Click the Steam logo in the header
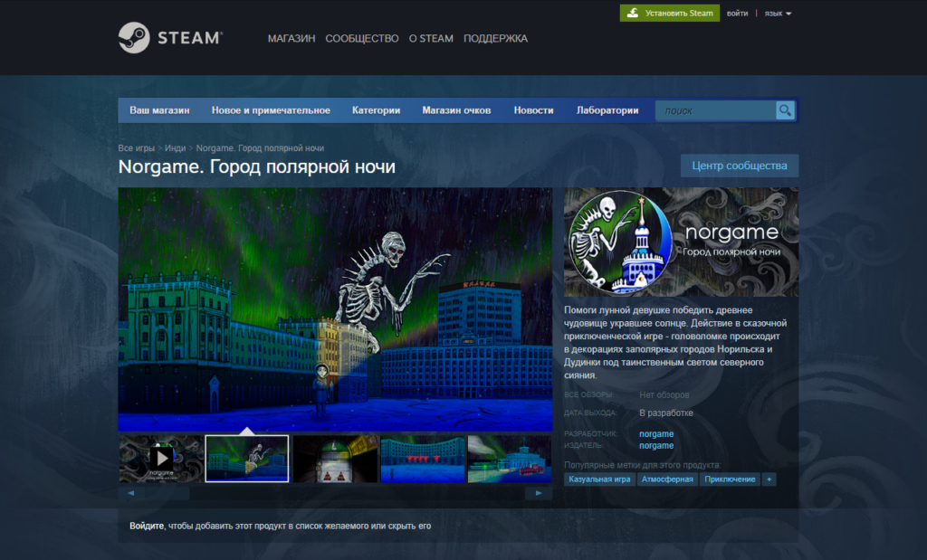Viewport: 927px width, 560px height. point(170,38)
